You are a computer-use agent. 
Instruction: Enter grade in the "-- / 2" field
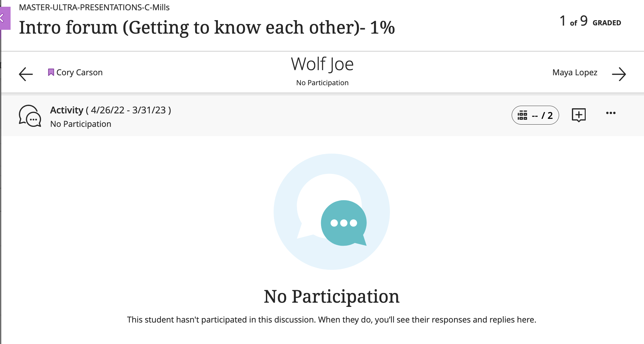click(x=542, y=115)
